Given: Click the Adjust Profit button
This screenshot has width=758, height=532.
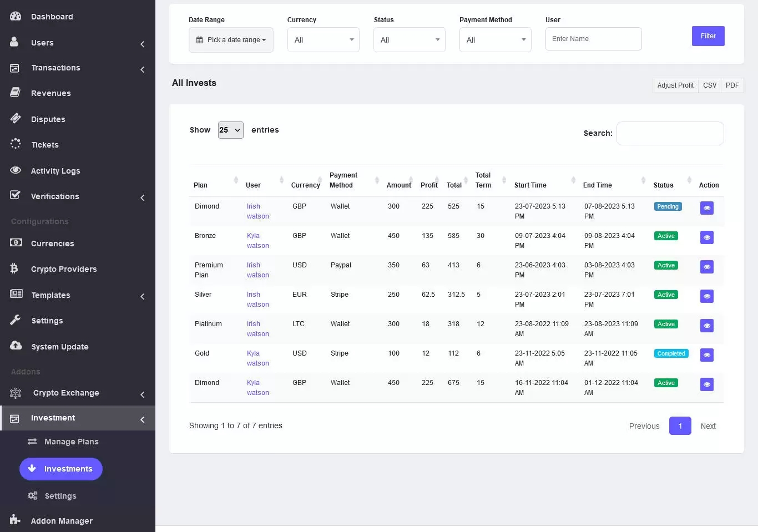Looking at the screenshot, I should tap(675, 85).
